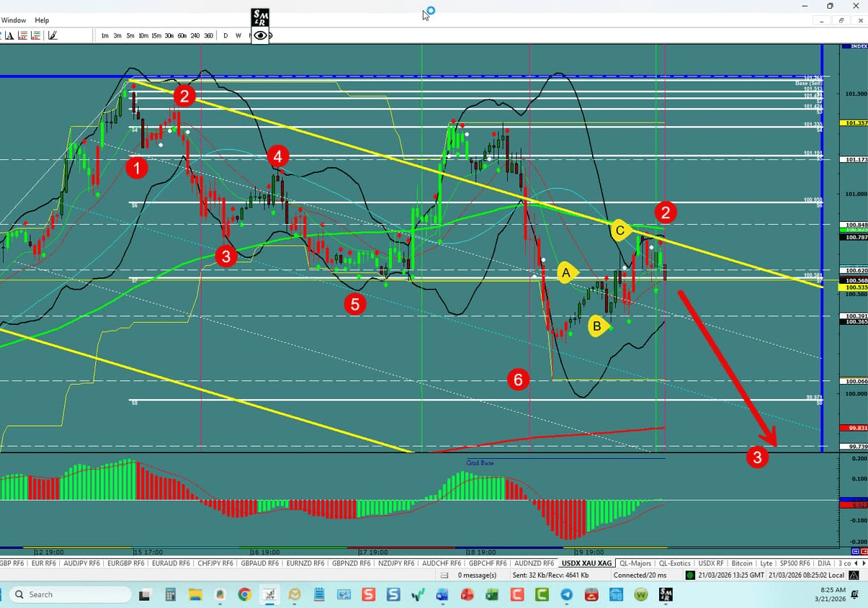Viewport: 868px width, 608px height.
Task: Click the envelope message icon in status bar
Action: [x=443, y=575]
